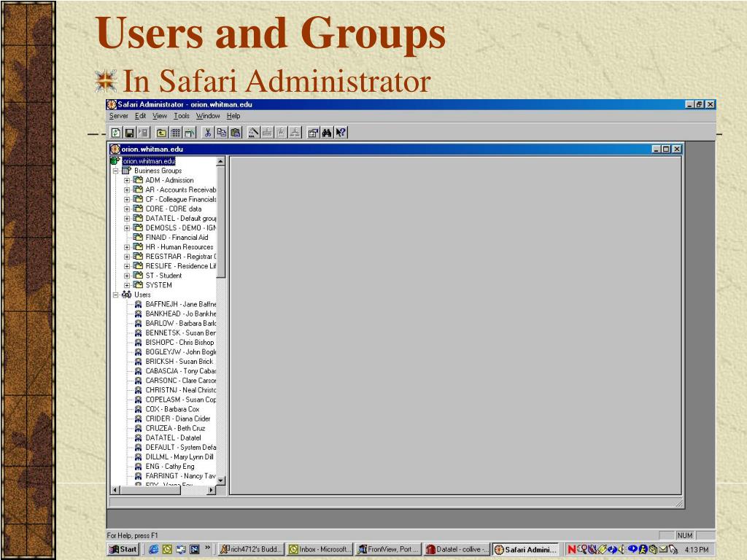Select user 'BISHOPC - Chris Bishop'
This screenshot has width=747, height=560.
(x=180, y=342)
